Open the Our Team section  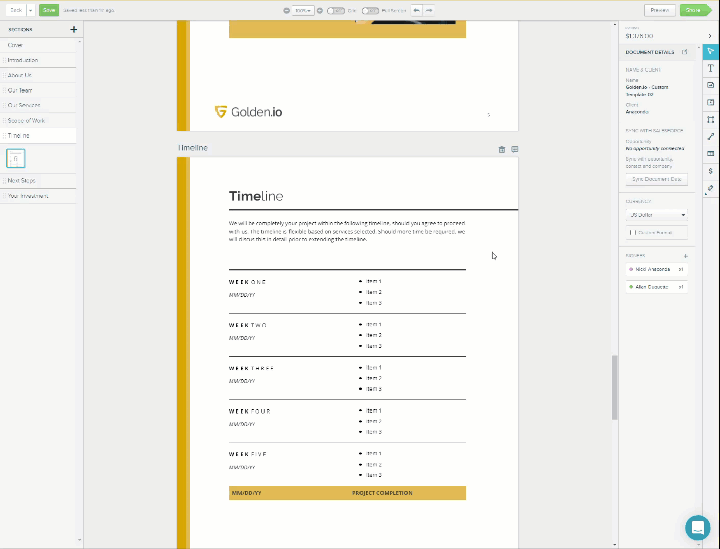[x=20, y=90]
